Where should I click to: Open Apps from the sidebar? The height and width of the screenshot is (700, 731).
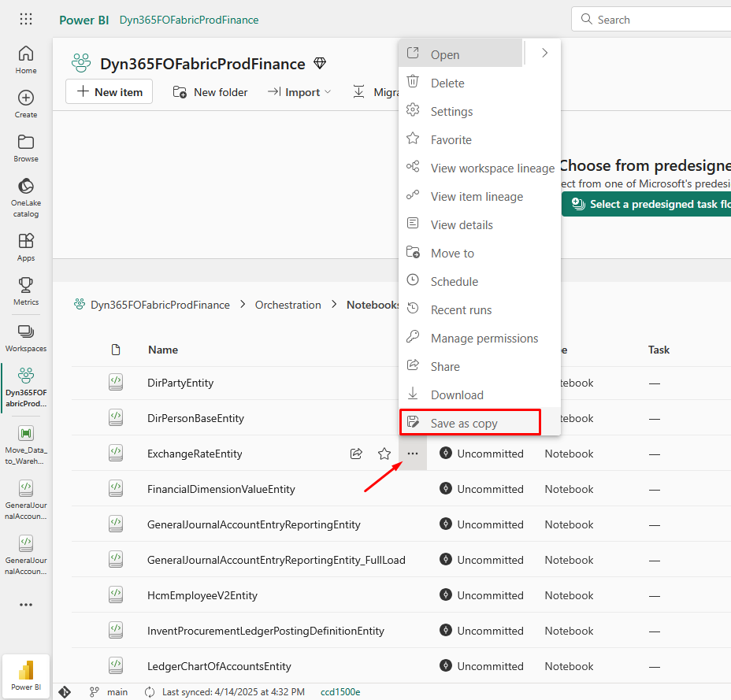point(26,247)
